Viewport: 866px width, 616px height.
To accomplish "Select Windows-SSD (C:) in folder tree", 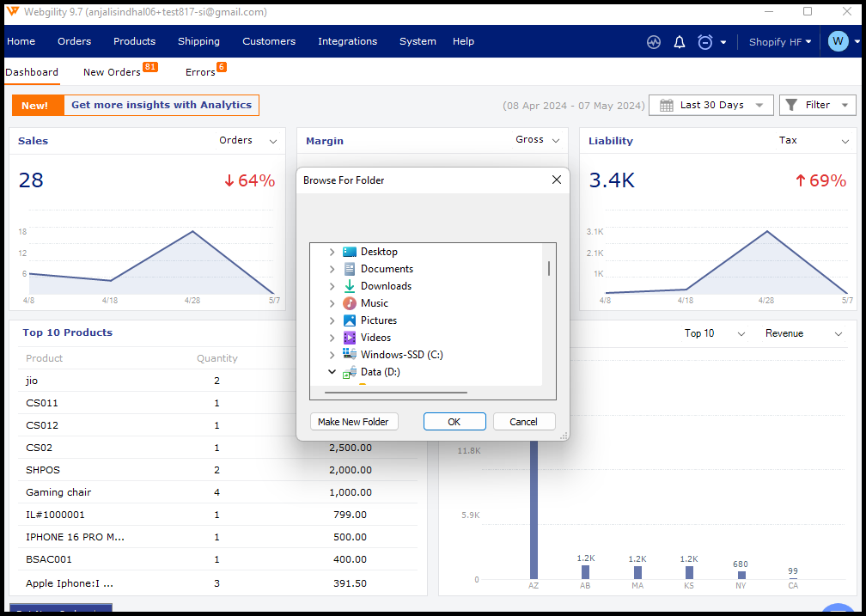I will pos(401,355).
